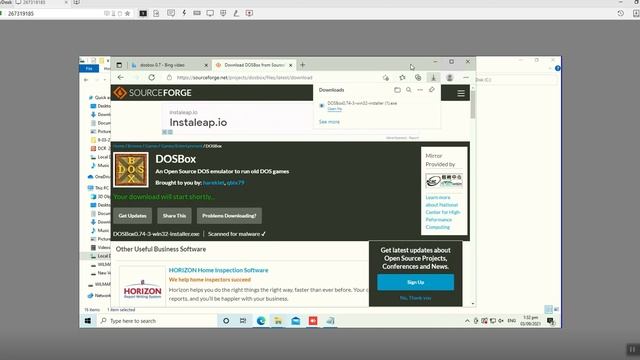Open the Edge collections icon
The image size is (640, 360).
click(418, 77)
